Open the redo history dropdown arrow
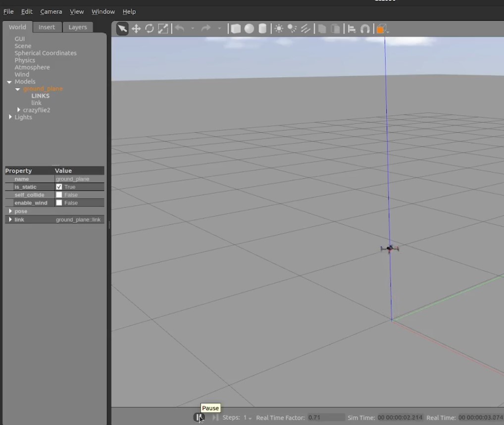Screen dimensions: 504x425 219,29
